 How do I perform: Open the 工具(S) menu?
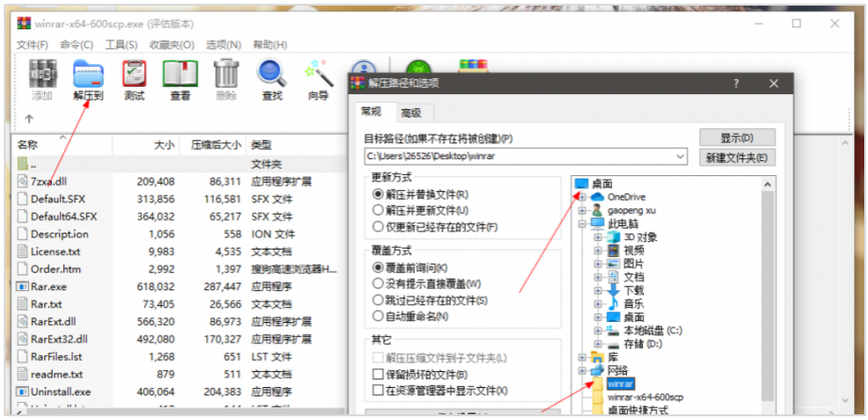[x=121, y=45]
